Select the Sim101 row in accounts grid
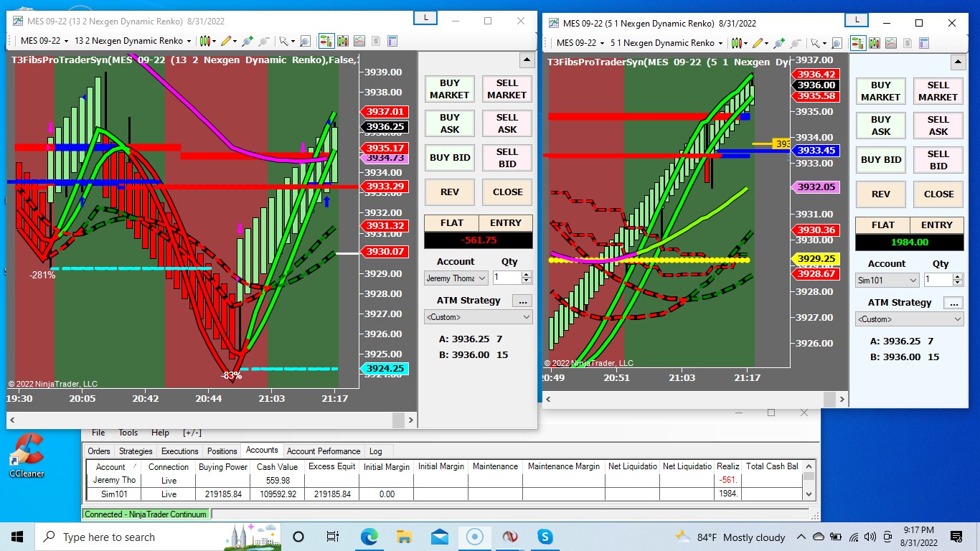 click(x=445, y=494)
